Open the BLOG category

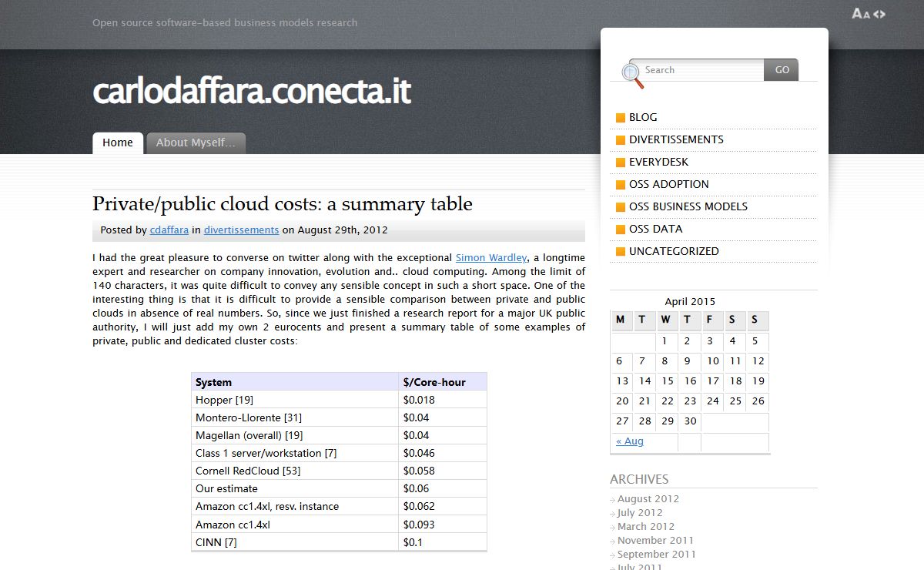pos(643,117)
